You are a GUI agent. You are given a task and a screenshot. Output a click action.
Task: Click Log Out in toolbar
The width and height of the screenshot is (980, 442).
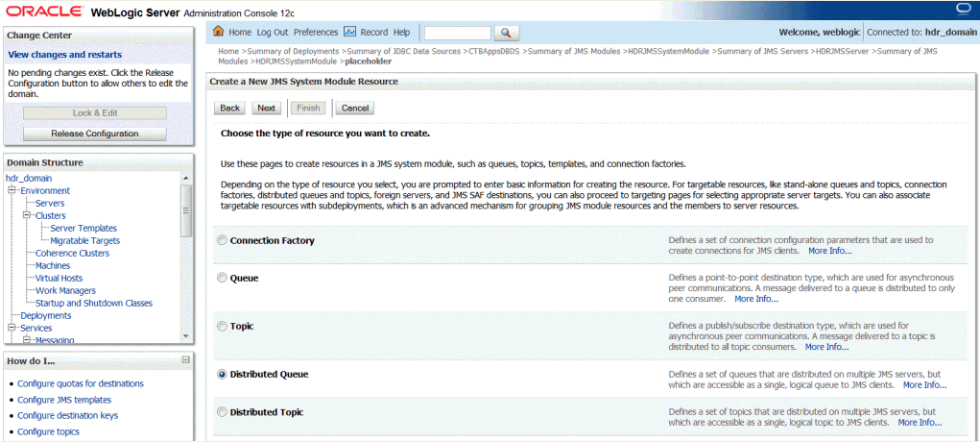[273, 32]
